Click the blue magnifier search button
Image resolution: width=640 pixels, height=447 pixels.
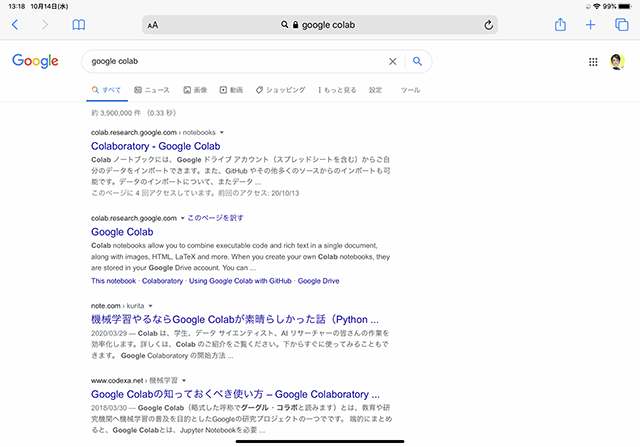pos(417,61)
